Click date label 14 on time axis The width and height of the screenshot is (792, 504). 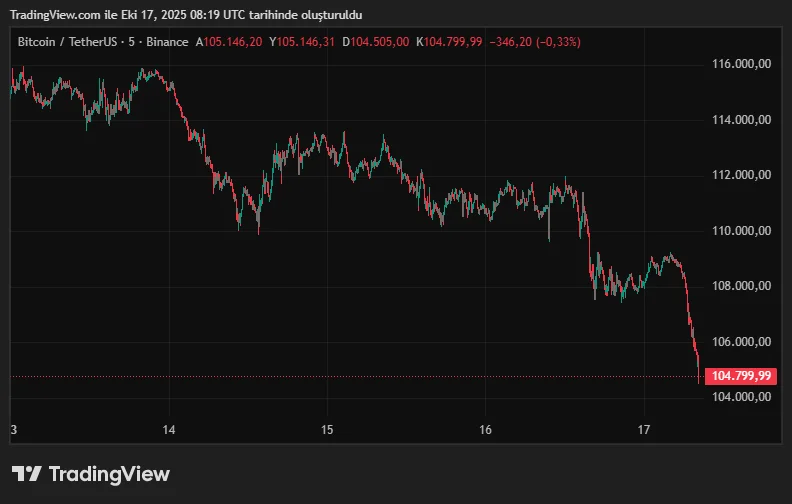pos(169,429)
